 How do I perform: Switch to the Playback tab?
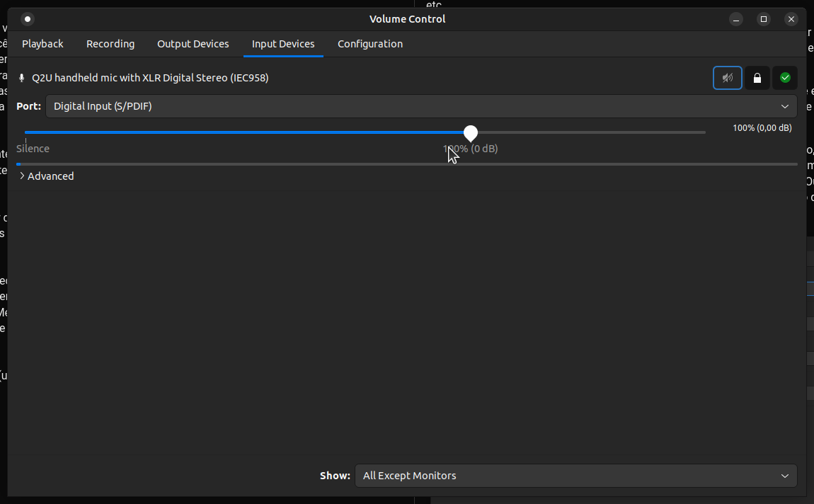pyautogui.click(x=42, y=44)
